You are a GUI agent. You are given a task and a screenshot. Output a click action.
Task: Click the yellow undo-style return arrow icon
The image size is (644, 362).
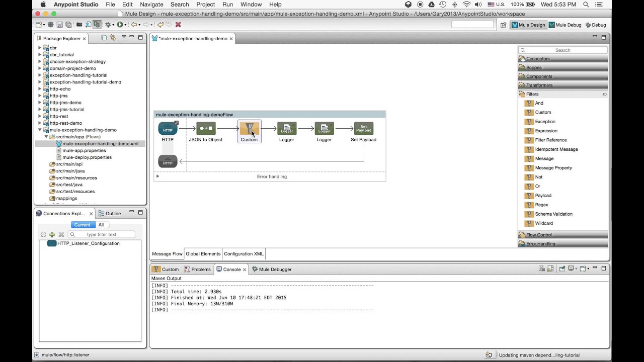pyautogui.click(x=160, y=25)
